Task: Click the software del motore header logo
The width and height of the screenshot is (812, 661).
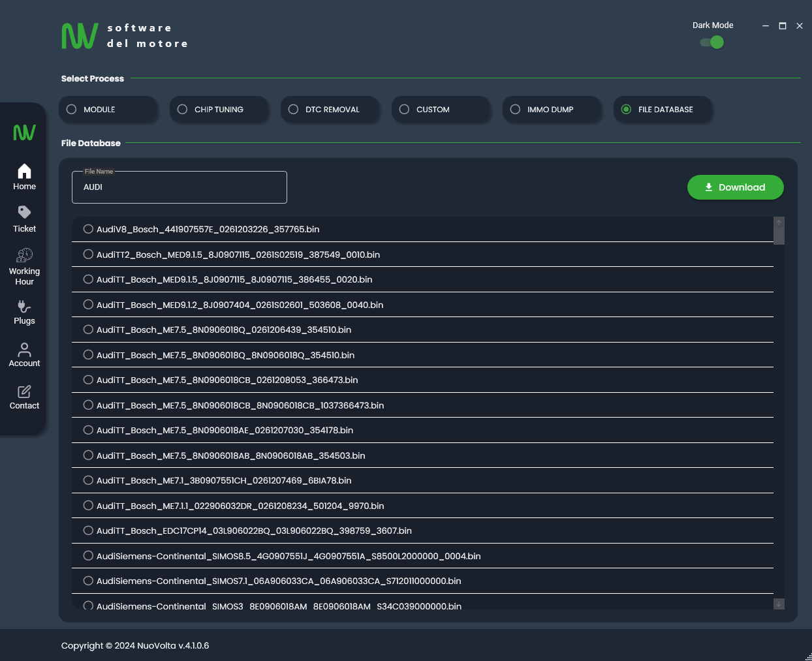Action: [124, 36]
